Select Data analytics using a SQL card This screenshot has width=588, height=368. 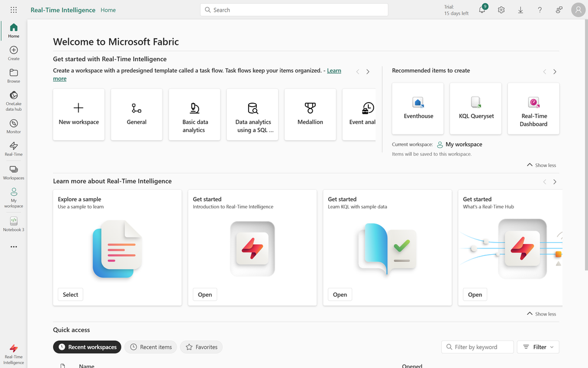252,114
